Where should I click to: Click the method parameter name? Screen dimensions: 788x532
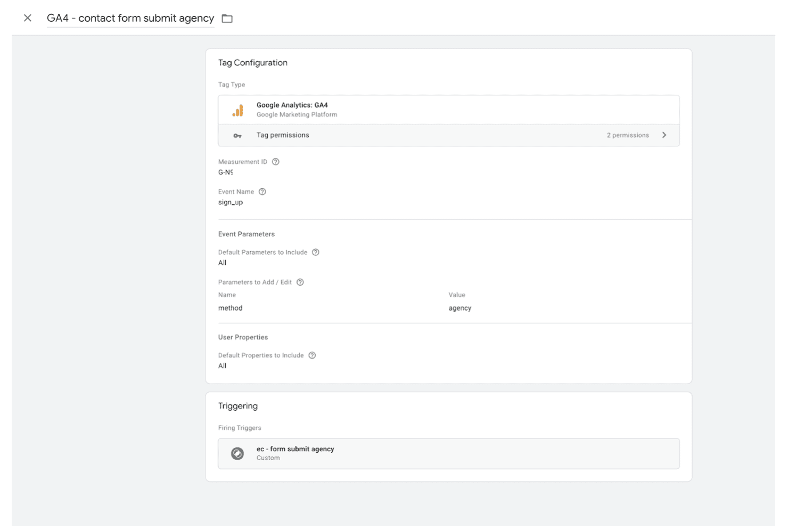pyautogui.click(x=231, y=308)
